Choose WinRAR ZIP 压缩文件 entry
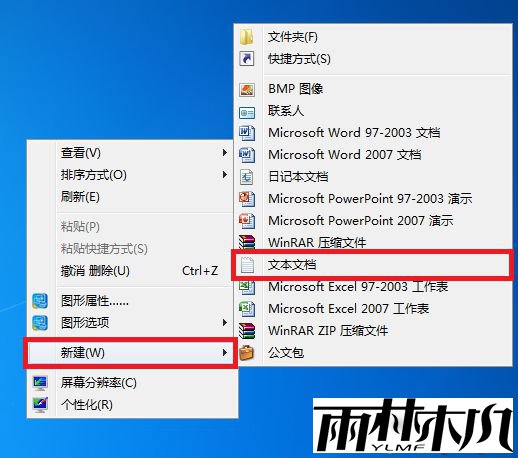 click(x=373, y=331)
